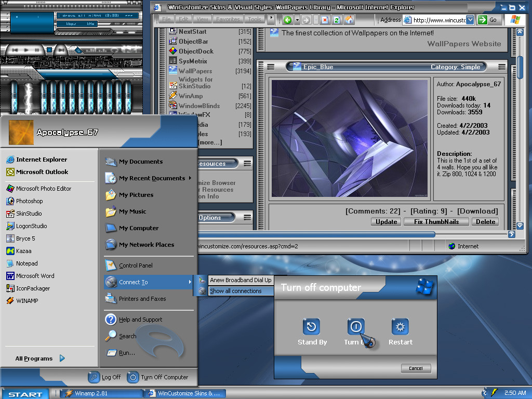
Task: Open My Pictures folder
Action: click(129, 195)
